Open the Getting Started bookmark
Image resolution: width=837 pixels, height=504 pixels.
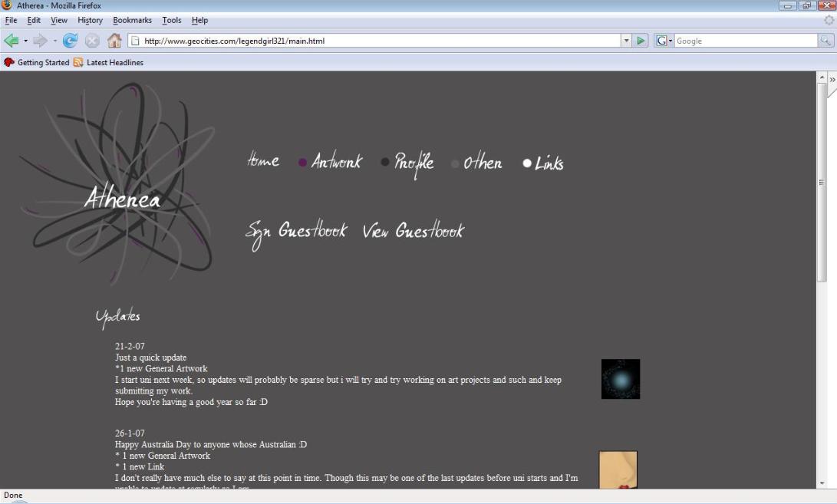(37, 62)
